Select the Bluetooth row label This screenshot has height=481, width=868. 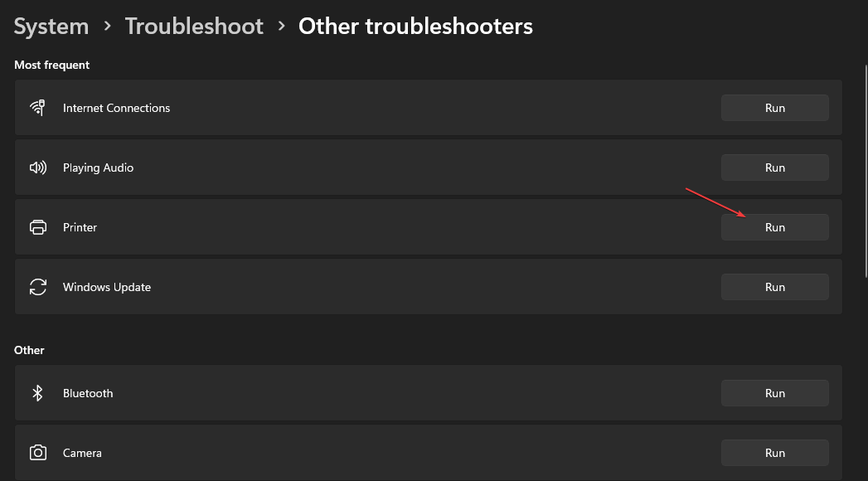pyautogui.click(x=88, y=393)
